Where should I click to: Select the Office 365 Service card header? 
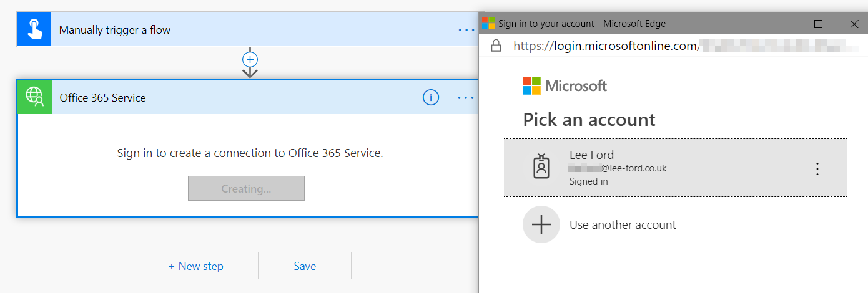[x=247, y=97]
